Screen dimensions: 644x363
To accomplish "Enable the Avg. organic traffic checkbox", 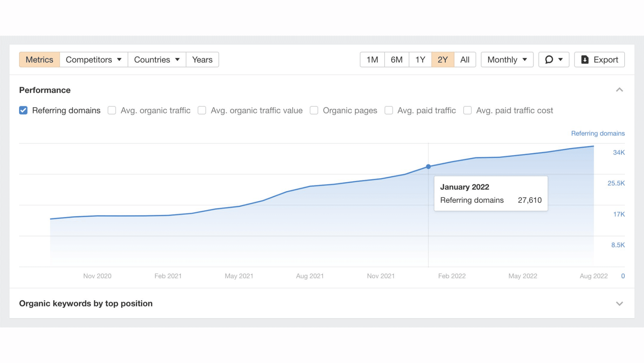I will click(112, 110).
